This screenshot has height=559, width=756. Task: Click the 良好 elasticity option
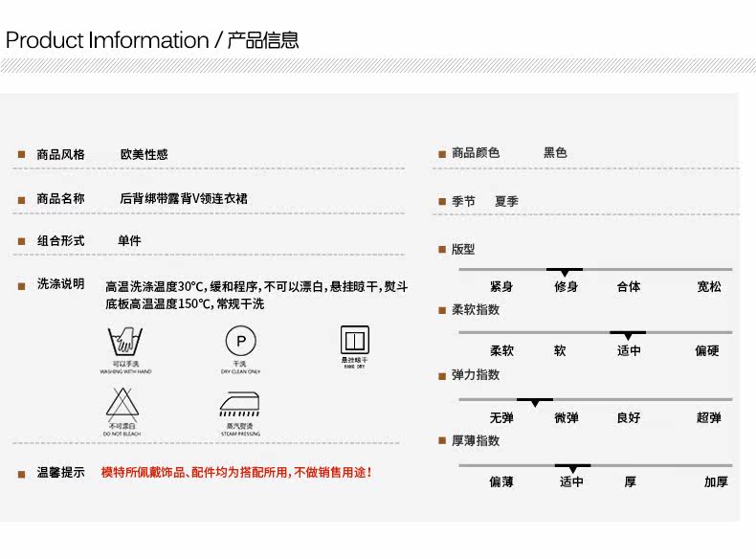[x=629, y=417]
